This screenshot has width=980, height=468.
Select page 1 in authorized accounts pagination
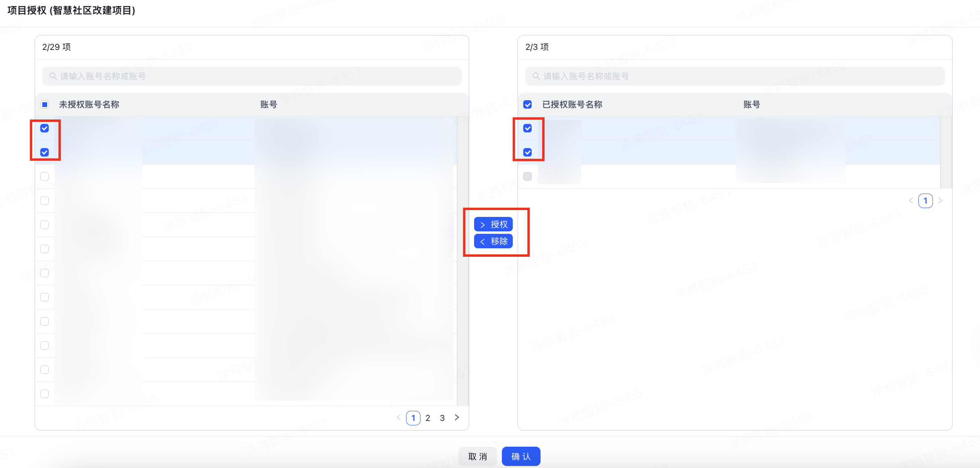pyautogui.click(x=925, y=200)
